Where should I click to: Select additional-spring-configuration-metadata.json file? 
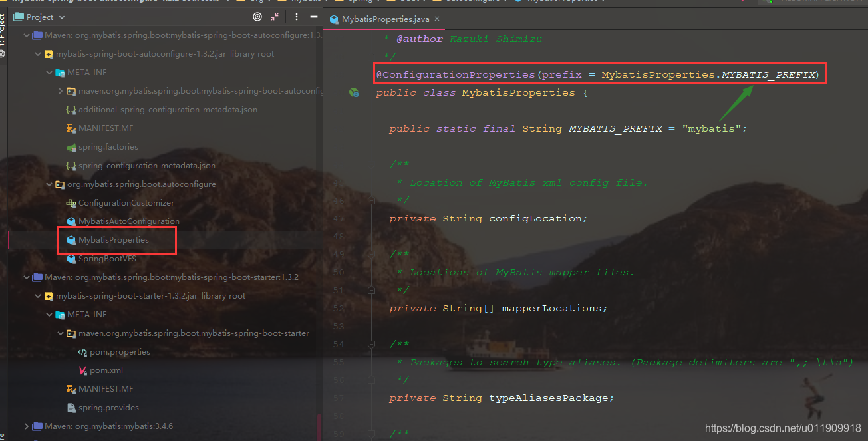(168, 109)
